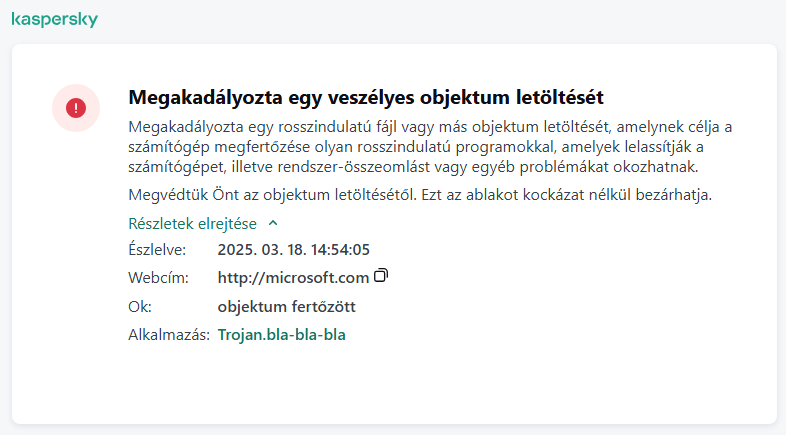Image resolution: width=786 pixels, height=435 pixels.
Task: Click the red warning exclamation icon
Action: [76, 107]
